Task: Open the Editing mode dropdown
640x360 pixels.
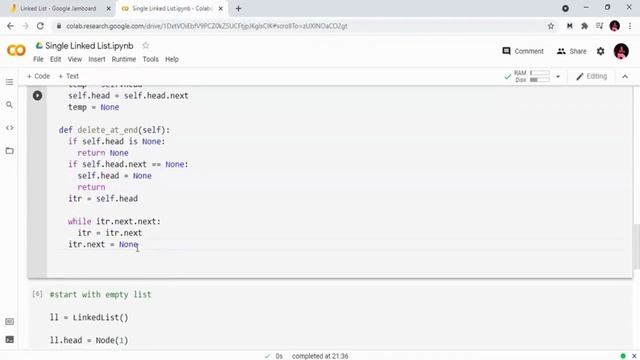Action: [x=591, y=76]
